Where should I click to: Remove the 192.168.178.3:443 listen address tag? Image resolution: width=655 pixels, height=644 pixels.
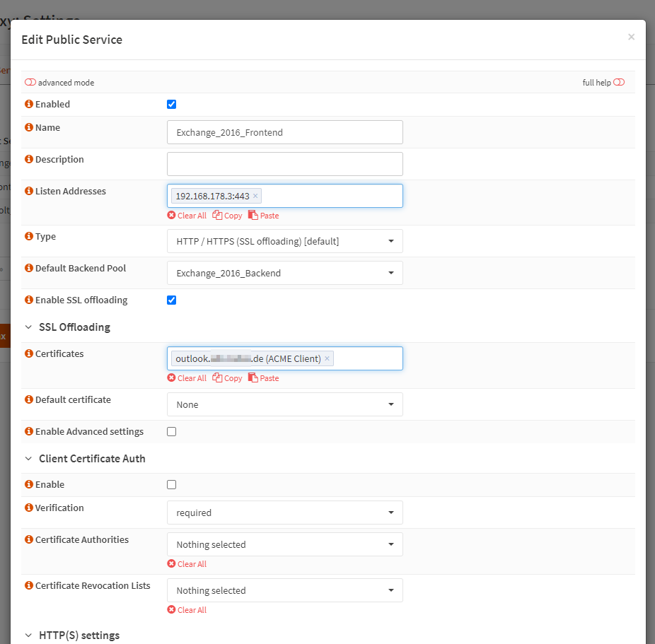(255, 196)
